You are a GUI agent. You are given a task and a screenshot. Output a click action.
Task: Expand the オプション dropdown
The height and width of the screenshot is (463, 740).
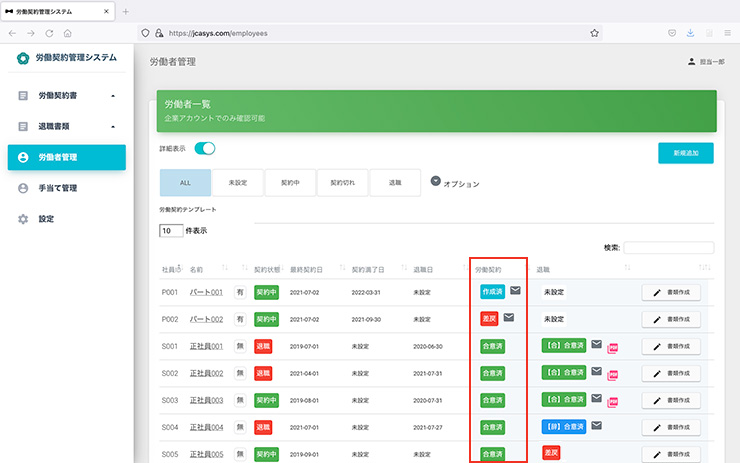[x=436, y=181]
